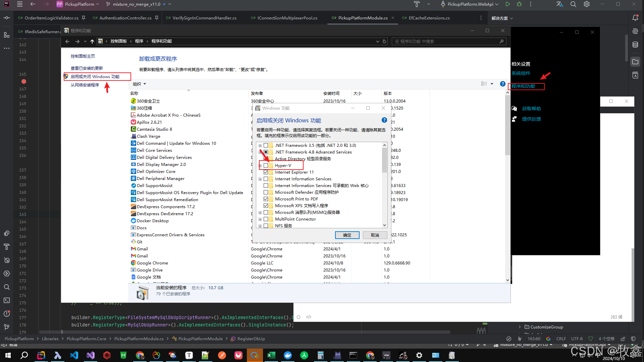
Task: Click the Windows taskbar search icon
Action: coord(24,355)
